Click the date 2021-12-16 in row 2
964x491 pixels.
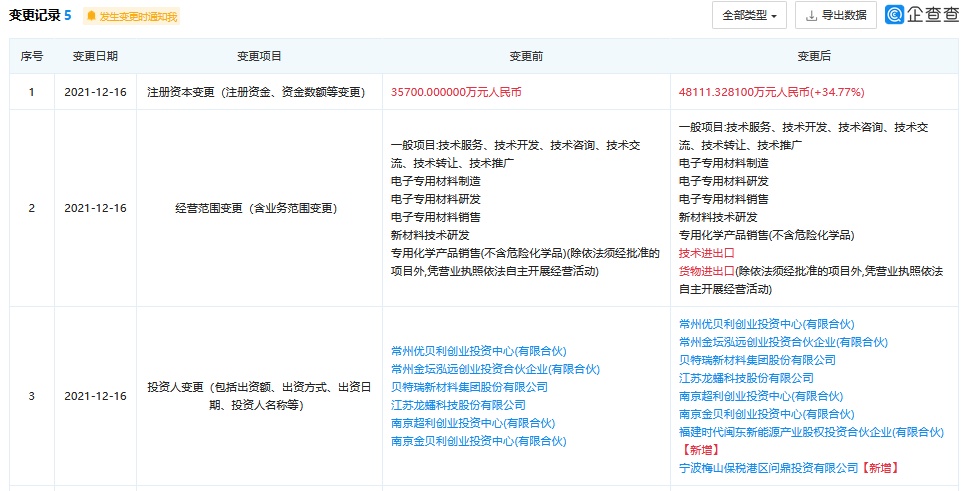[95, 208]
